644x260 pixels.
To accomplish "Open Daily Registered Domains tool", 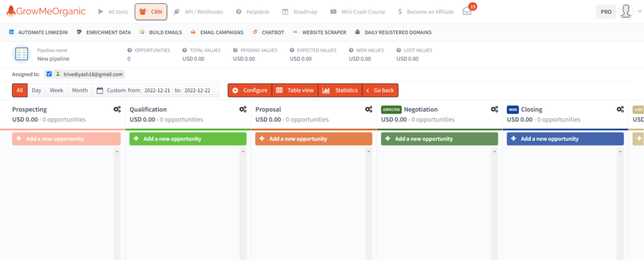I will point(392,32).
